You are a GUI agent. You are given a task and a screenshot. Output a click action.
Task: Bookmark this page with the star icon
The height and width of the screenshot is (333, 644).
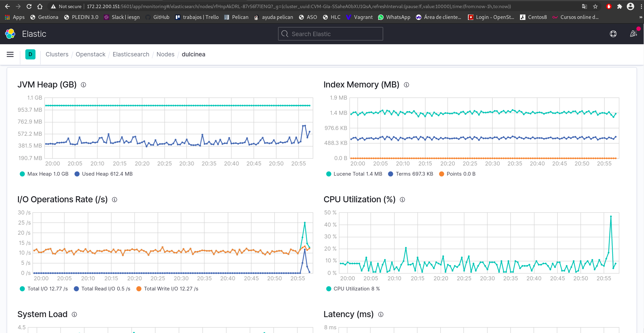click(595, 6)
